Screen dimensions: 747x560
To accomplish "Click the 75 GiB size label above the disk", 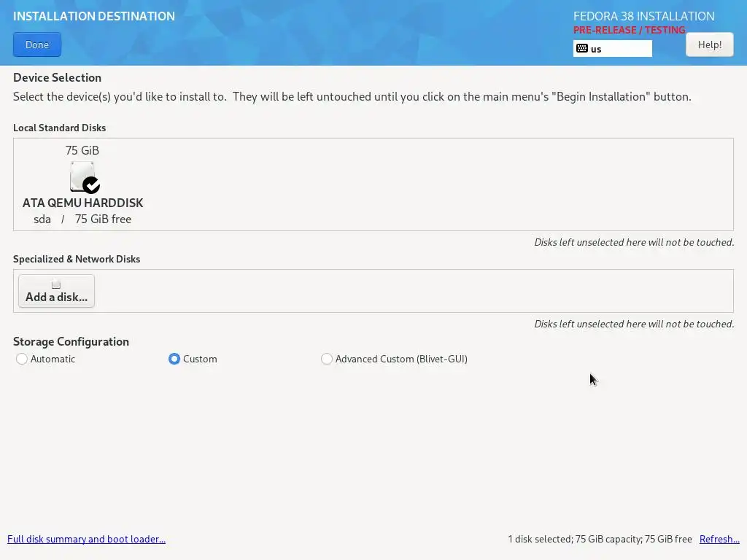I will point(82,150).
